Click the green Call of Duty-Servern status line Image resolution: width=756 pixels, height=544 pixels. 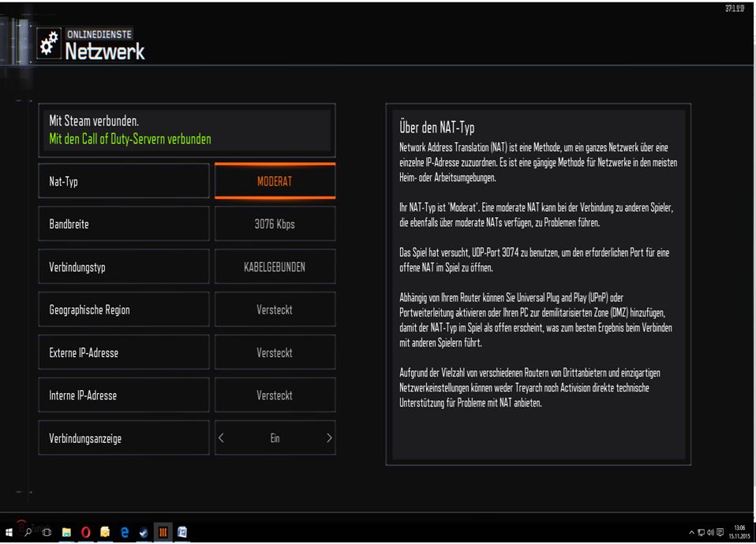130,140
